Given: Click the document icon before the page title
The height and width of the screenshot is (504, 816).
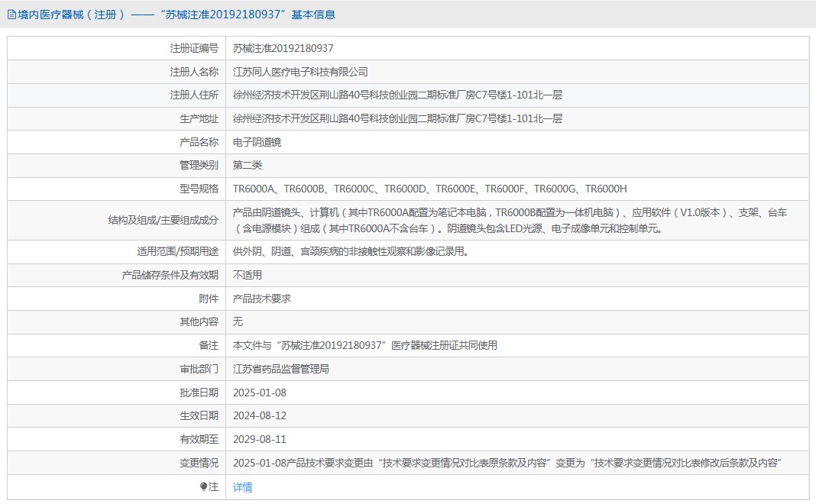Looking at the screenshot, I should point(12,15).
